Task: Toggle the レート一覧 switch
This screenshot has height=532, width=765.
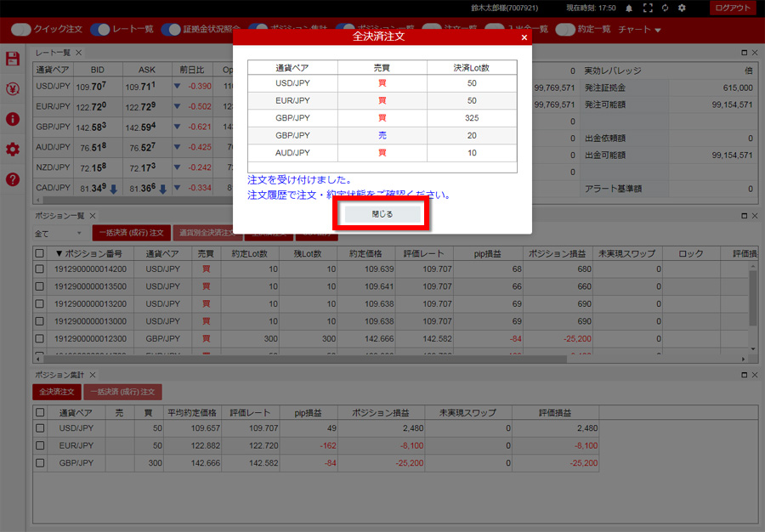Action: (100, 30)
